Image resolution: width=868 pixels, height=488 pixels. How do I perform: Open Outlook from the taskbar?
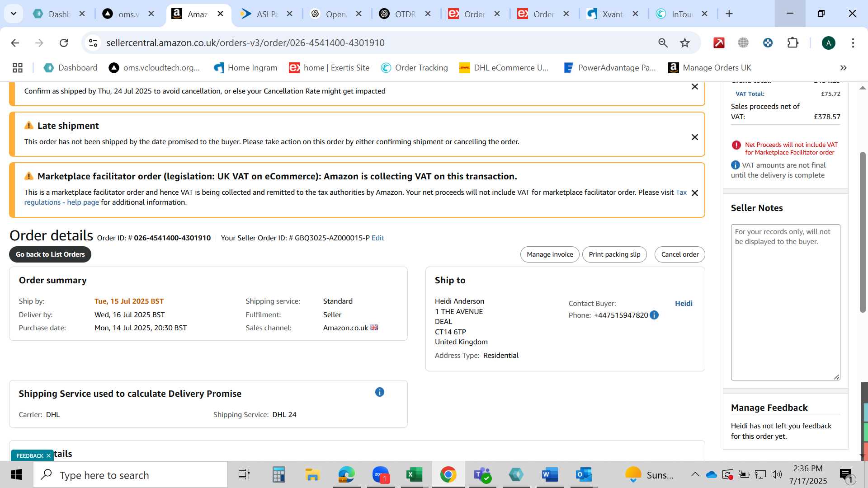pyautogui.click(x=584, y=475)
